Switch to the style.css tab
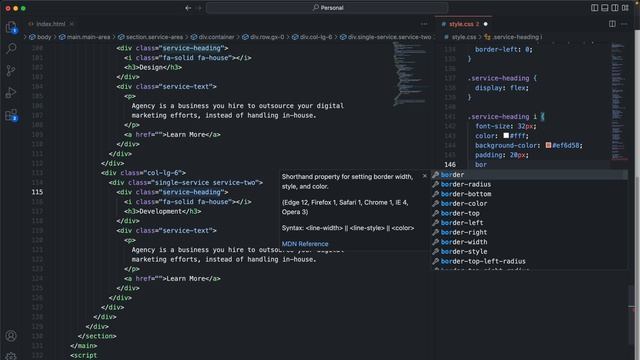640x360 pixels. [x=464, y=24]
